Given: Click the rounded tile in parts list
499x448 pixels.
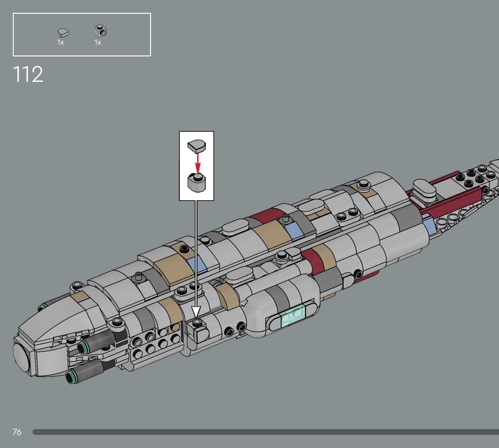Looking at the screenshot, I should coord(63,33).
